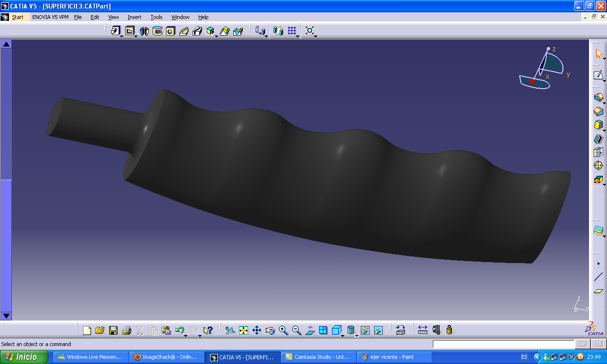Open a file with folder icon
This screenshot has width=607, height=364.
pyautogui.click(x=100, y=330)
